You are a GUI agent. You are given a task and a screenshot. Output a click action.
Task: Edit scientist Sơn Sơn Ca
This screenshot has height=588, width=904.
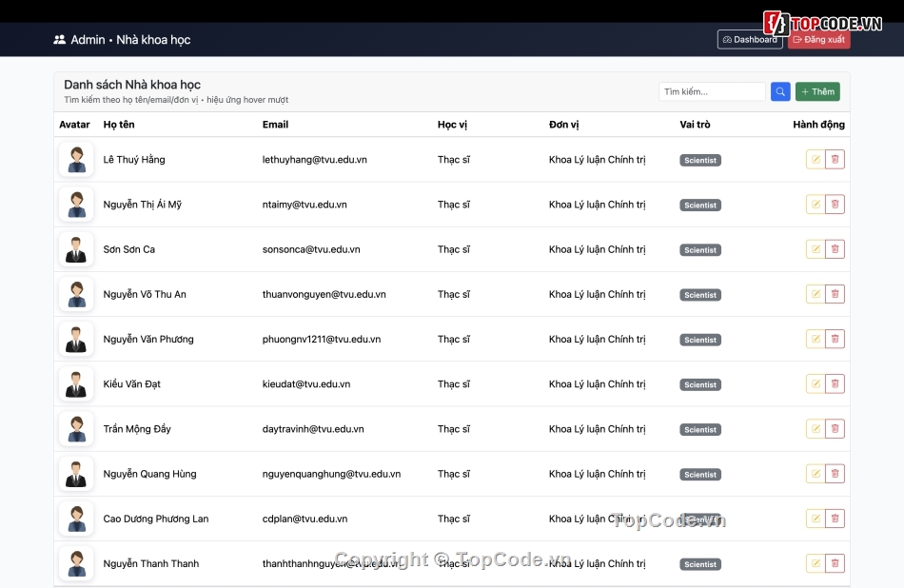(x=816, y=249)
